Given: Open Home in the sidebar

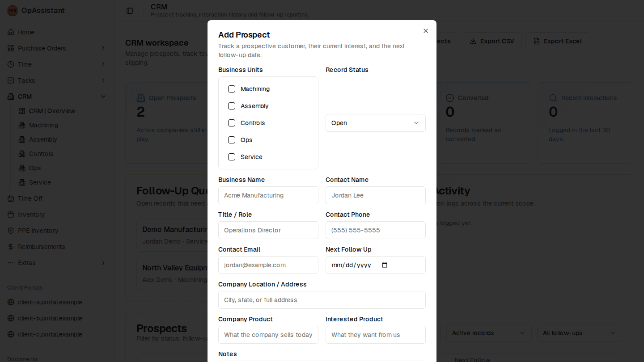Looking at the screenshot, I should click(x=57, y=32).
